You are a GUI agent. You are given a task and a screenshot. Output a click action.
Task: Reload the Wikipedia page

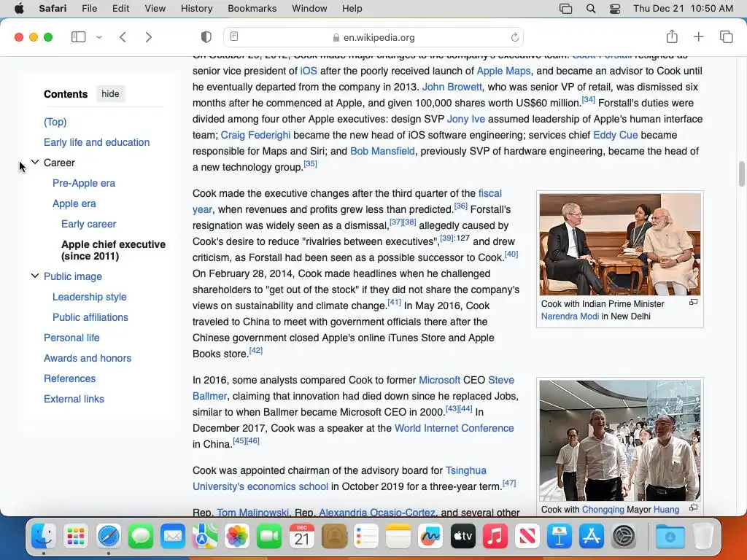pos(514,37)
